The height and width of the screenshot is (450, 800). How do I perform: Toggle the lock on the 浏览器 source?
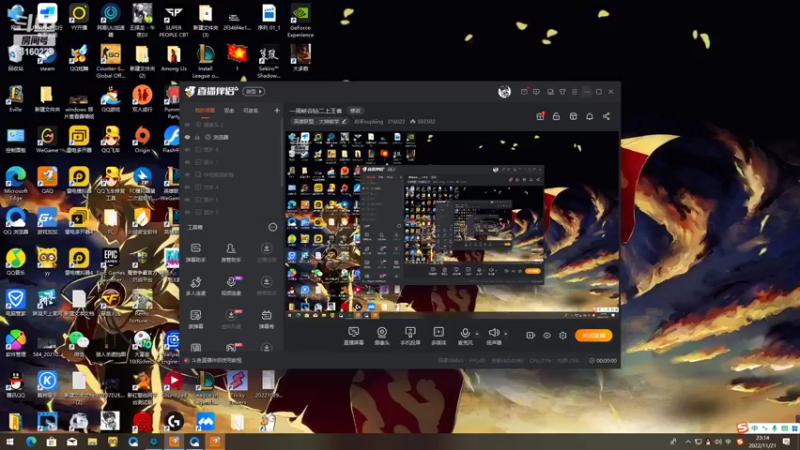point(197,137)
